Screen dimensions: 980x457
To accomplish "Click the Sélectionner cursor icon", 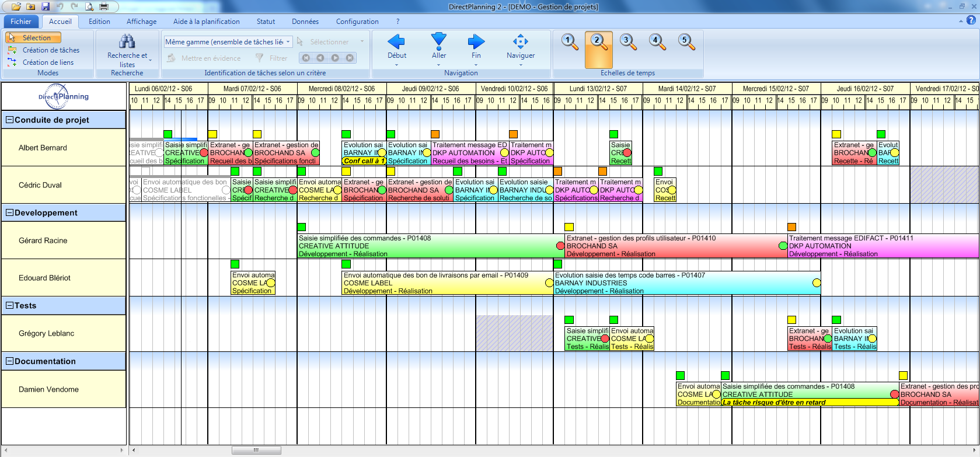I will [x=300, y=41].
